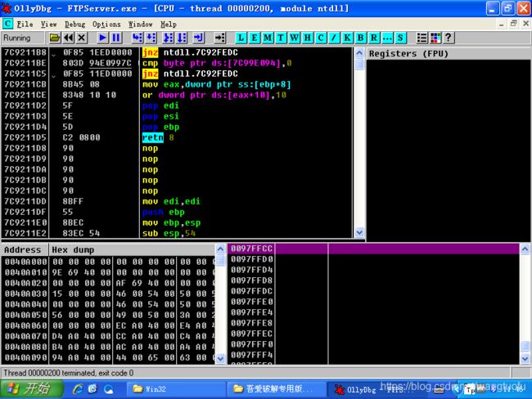Click Go to address arrow icon

point(220,38)
